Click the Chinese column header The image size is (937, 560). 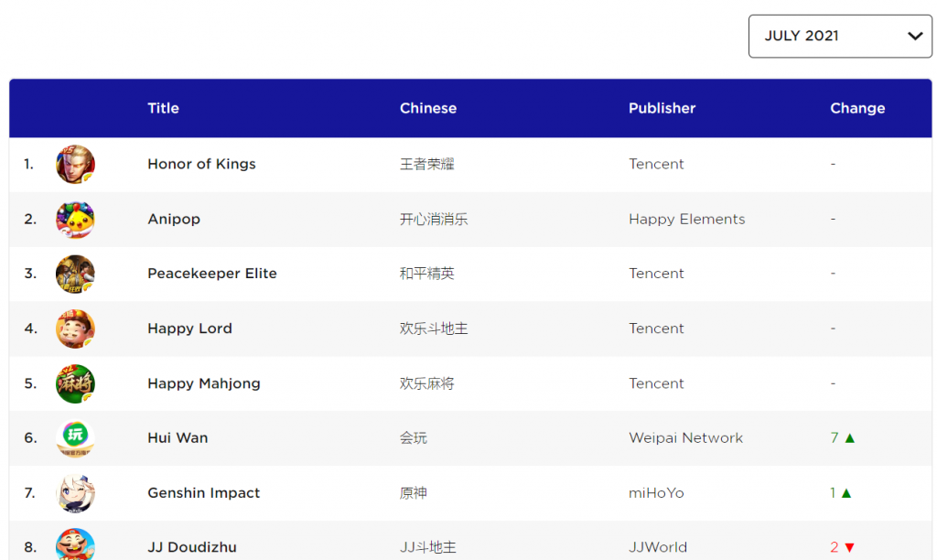click(428, 108)
